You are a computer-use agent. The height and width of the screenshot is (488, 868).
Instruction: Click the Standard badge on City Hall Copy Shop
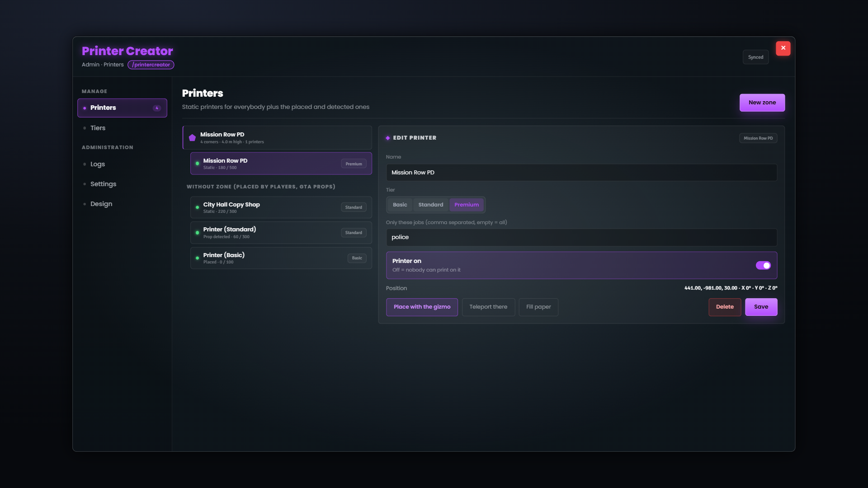point(354,207)
